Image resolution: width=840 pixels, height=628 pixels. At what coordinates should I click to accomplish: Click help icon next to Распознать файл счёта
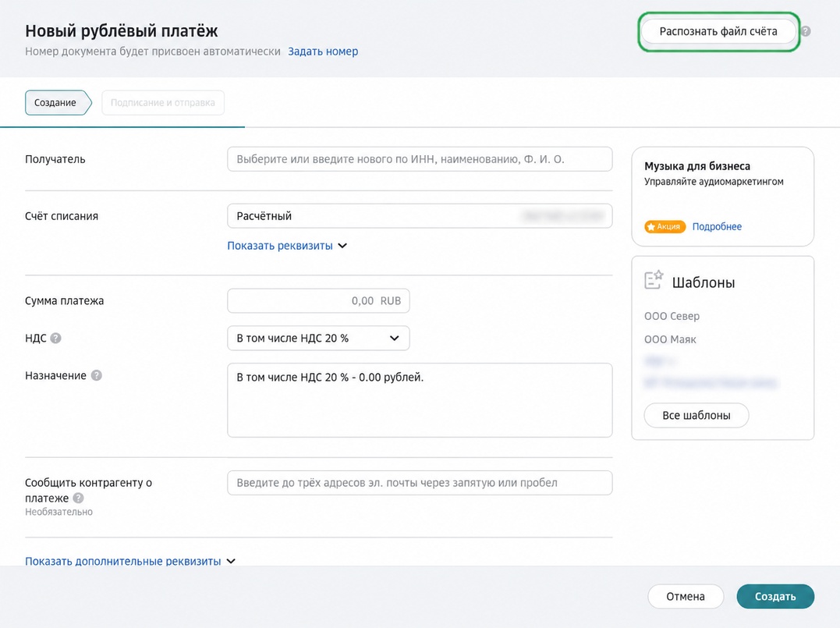pyautogui.click(x=806, y=32)
